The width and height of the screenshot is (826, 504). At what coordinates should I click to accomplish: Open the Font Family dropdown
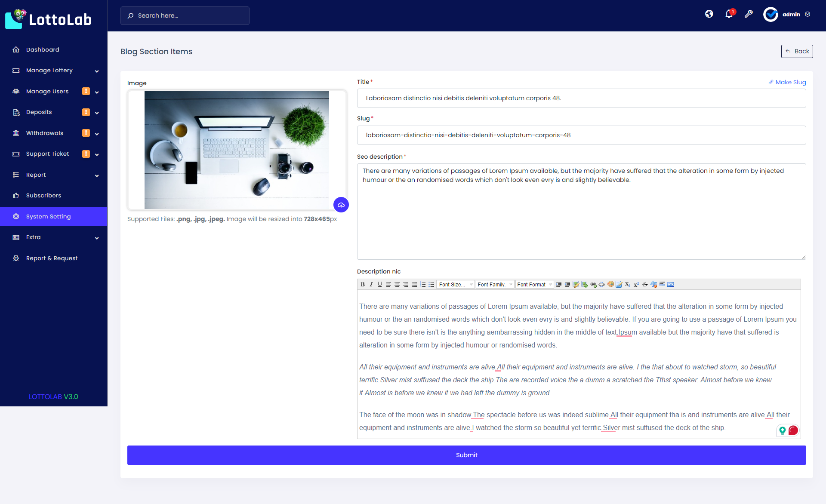(x=494, y=284)
